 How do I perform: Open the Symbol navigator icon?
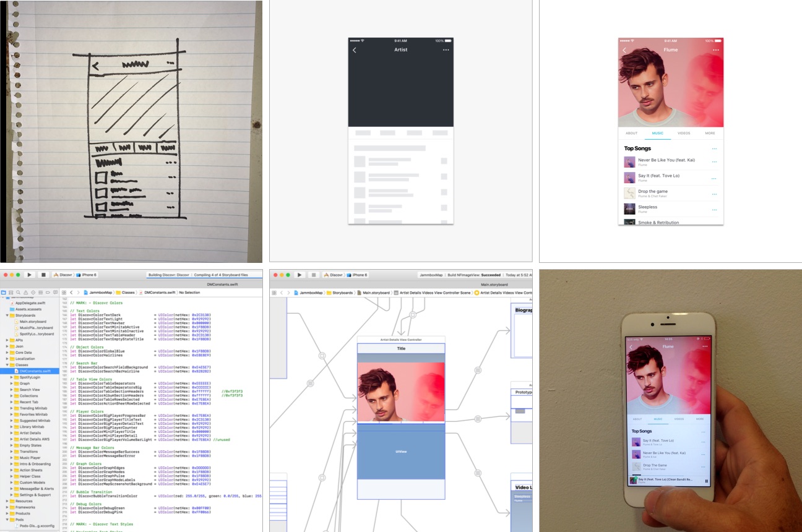coord(11,292)
